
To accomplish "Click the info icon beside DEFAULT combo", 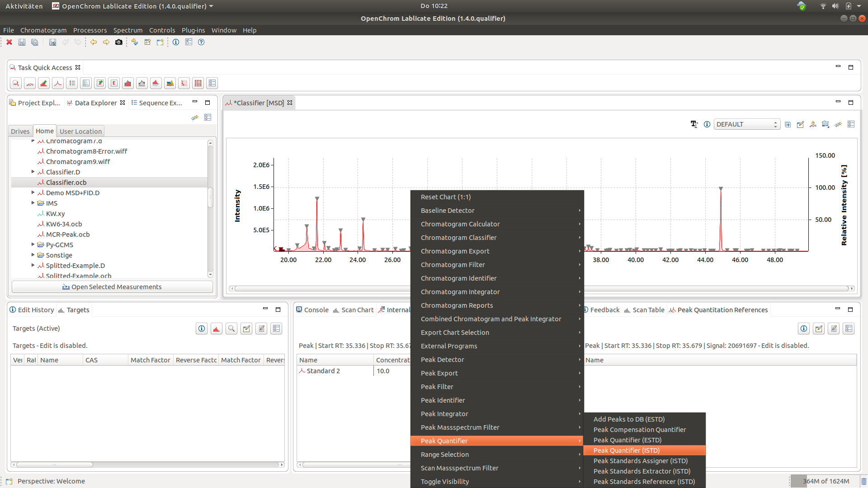I will 707,124.
